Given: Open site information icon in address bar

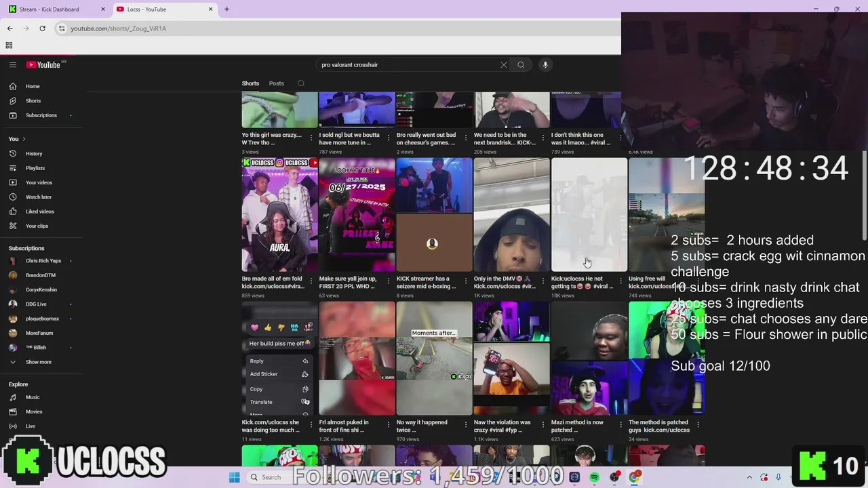Looking at the screenshot, I should coord(62,28).
